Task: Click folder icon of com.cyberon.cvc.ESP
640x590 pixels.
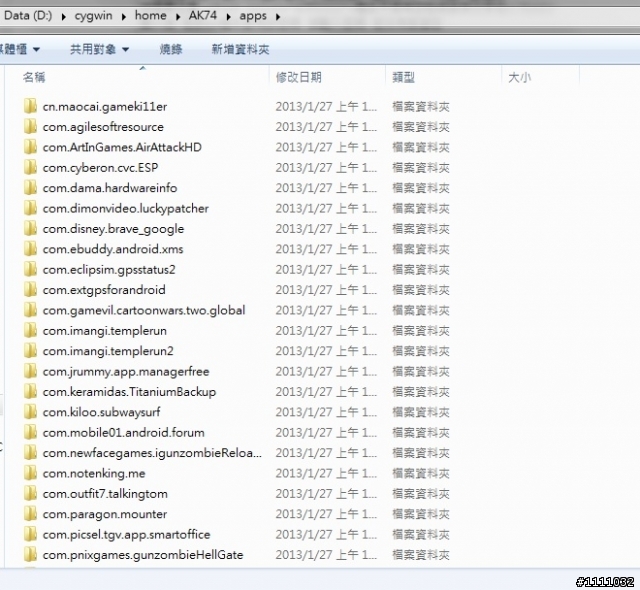Action: pos(31,168)
